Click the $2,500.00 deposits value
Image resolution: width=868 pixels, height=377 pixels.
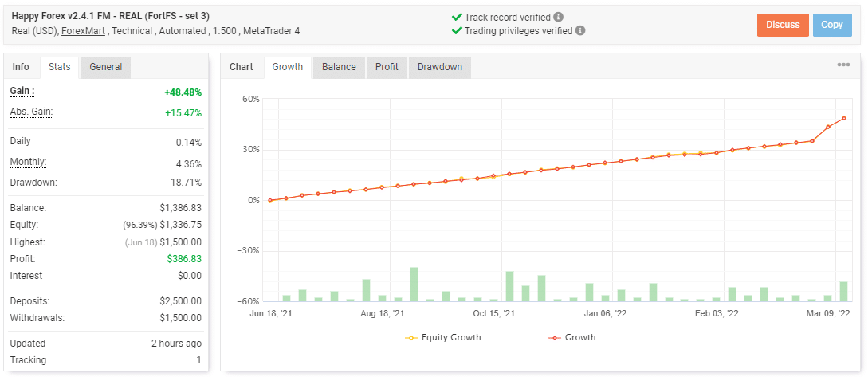pyautogui.click(x=180, y=301)
